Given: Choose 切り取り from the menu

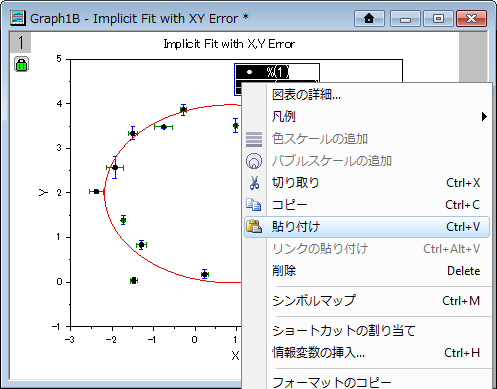Looking at the screenshot, I should (368, 183).
